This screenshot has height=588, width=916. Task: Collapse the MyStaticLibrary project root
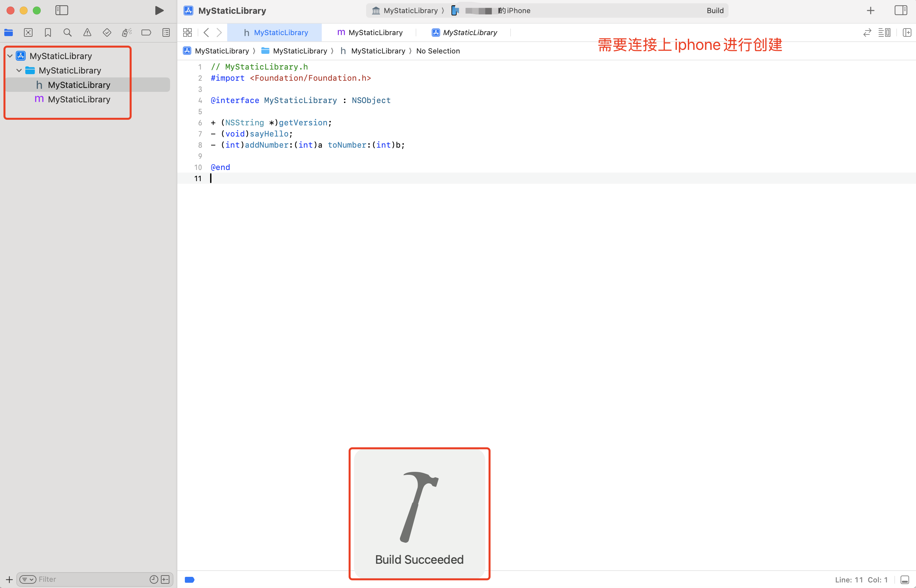pos(10,56)
